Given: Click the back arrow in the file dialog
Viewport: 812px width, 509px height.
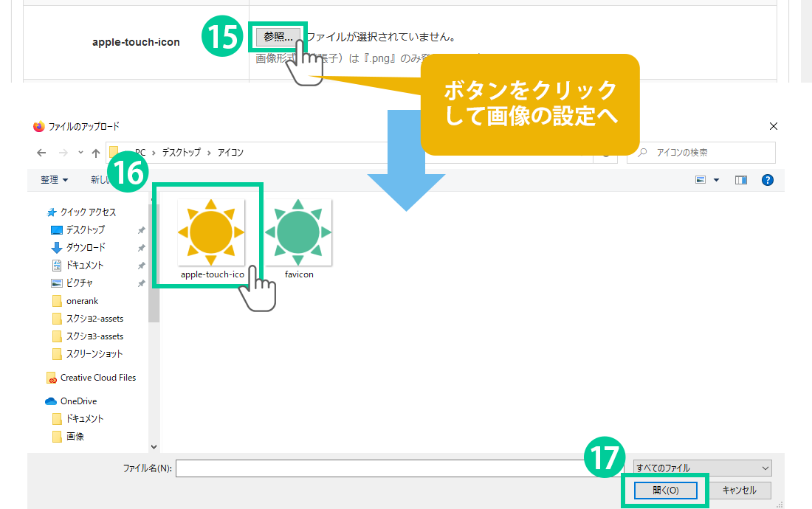Looking at the screenshot, I should pos(41,153).
